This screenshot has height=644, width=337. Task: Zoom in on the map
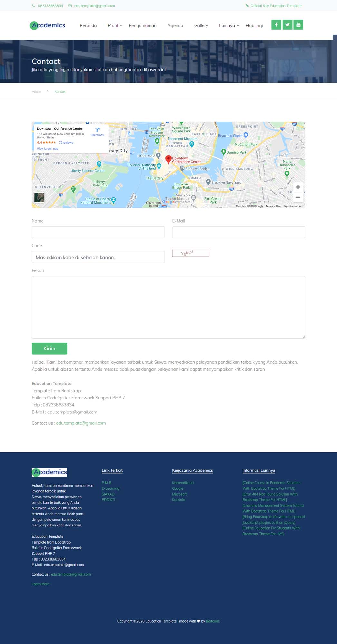pyautogui.click(x=298, y=187)
